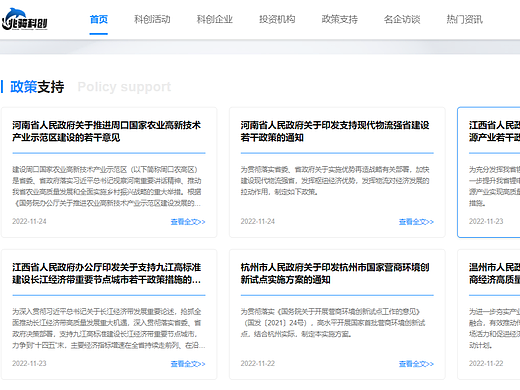Click the Policy support subtitle text
Image resolution: width=520 pixels, height=390 pixels.
tap(124, 87)
